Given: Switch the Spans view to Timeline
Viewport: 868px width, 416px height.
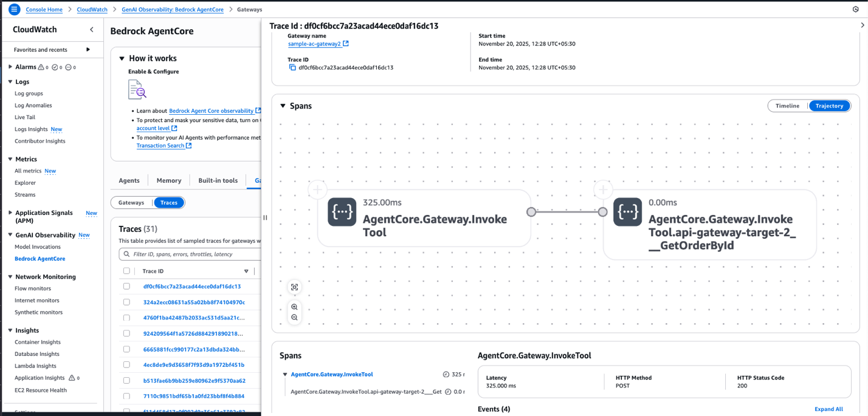Looking at the screenshot, I should point(787,106).
